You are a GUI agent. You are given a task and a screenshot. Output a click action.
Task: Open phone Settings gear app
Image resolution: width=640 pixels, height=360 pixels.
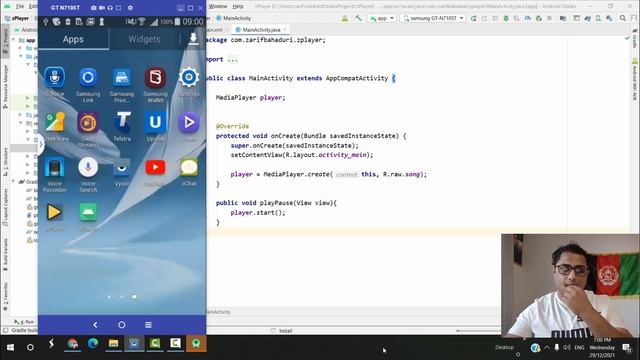(x=189, y=78)
